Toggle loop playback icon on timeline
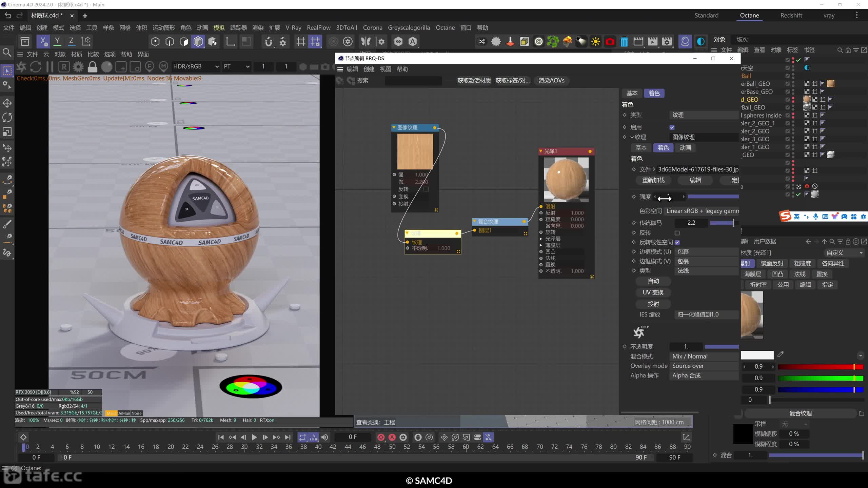 coord(302,437)
